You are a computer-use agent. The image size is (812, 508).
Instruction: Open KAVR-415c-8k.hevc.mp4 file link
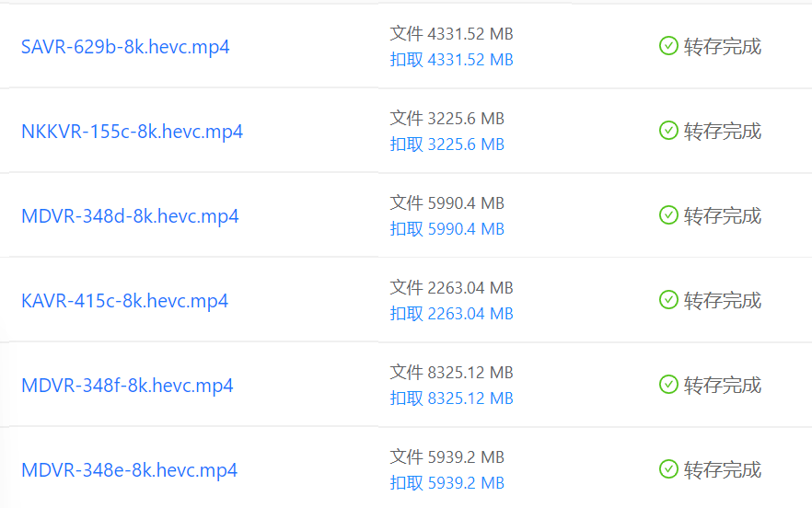125,301
